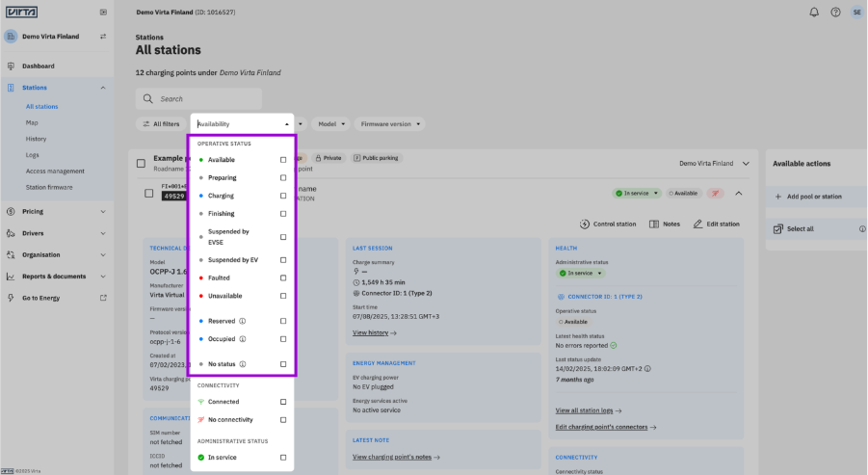Expand the Drivers sidebar section
This screenshot has height=475, width=868.
pos(103,233)
